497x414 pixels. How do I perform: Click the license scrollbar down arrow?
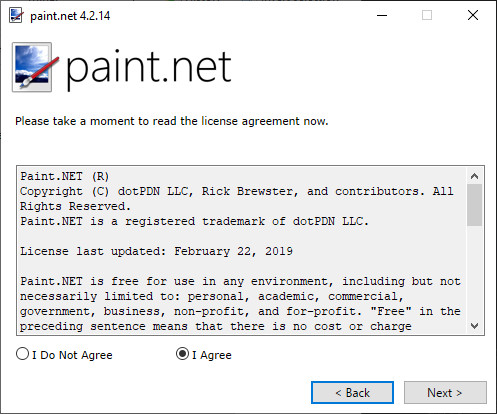click(x=474, y=326)
